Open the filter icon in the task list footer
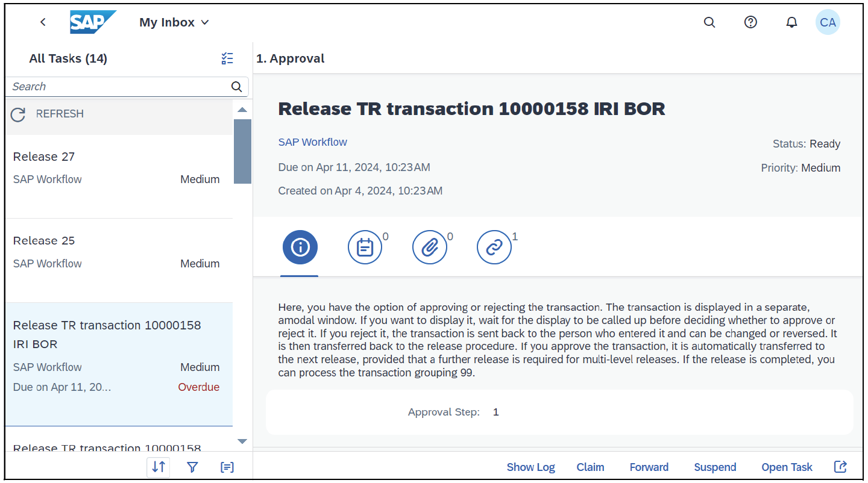 click(x=192, y=467)
